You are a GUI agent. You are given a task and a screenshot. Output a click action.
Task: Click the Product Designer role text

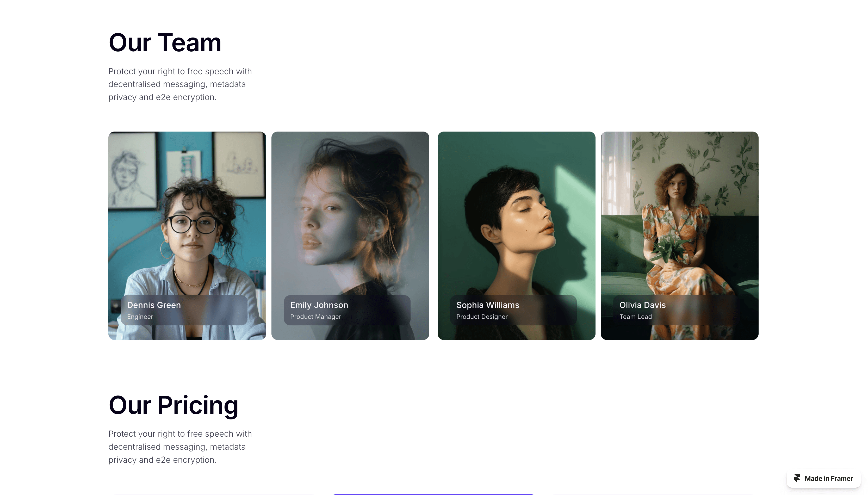click(482, 317)
